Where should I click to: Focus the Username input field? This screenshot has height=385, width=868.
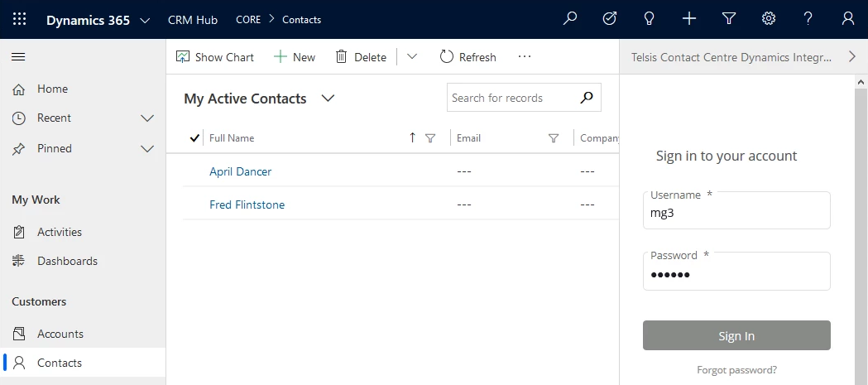[x=736, y=212]
